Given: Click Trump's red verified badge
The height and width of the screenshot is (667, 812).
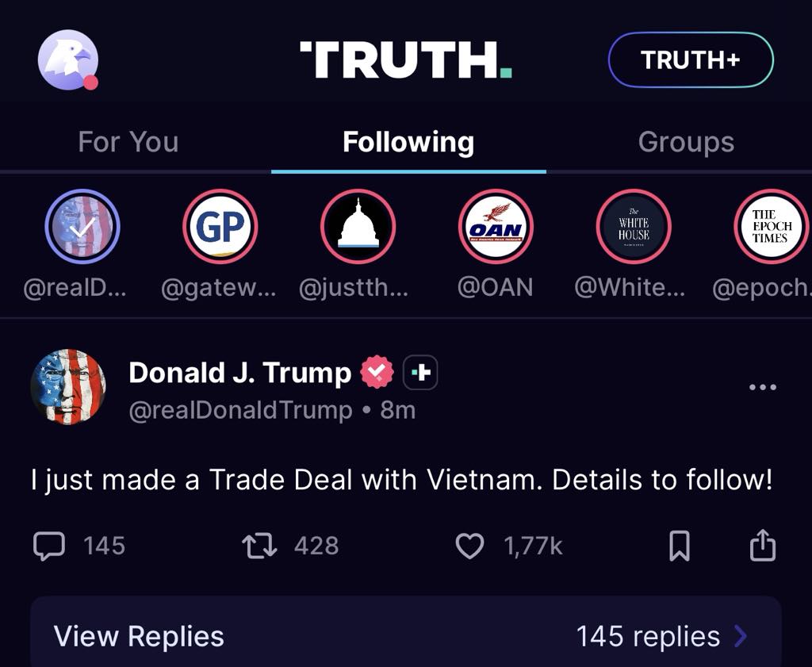Looking at the screenshot, I should click(x=378, y=373).
